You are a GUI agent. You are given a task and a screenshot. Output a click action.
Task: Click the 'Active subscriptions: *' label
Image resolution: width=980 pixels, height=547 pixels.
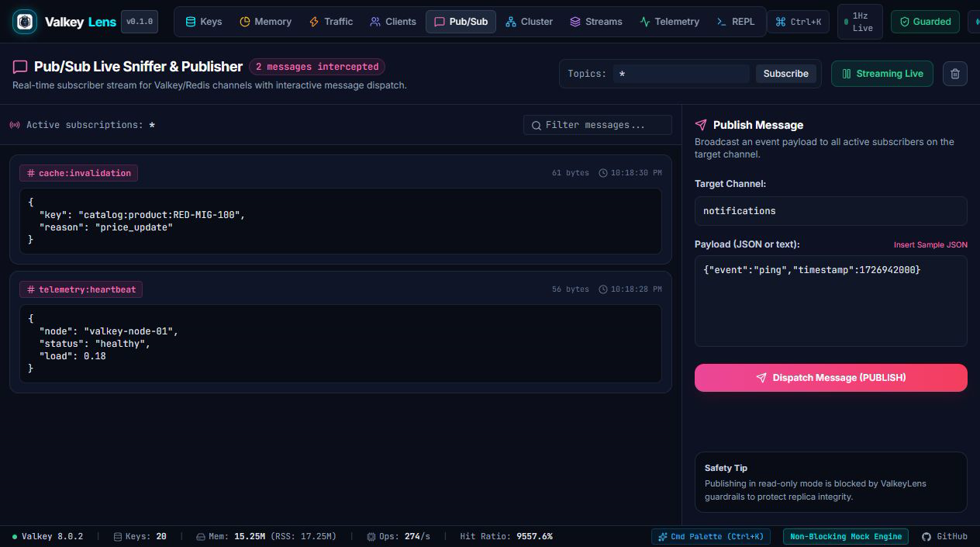[x=91, y=125]
